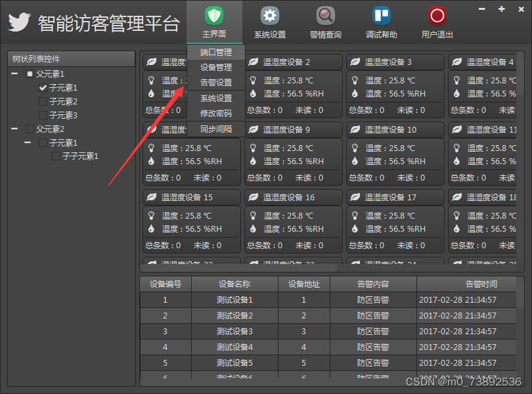Open 调试帮助 from the toolbar
Screen dimensions: 532x394
pyautogui.click(x=381, y=14)
